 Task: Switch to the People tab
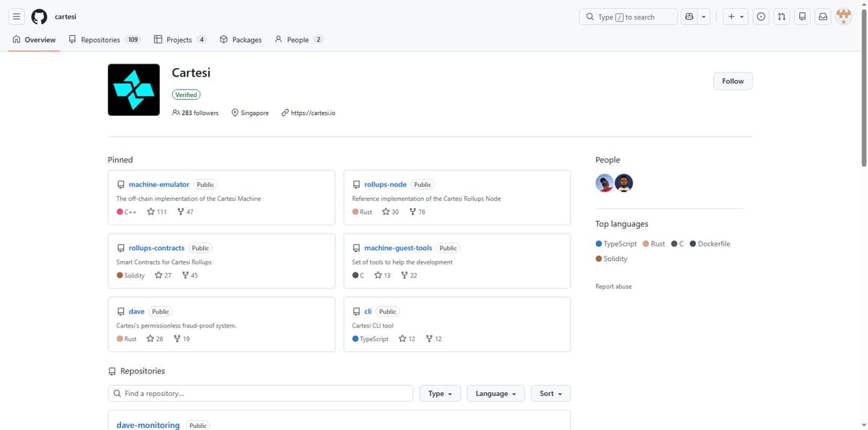point(298,40)
